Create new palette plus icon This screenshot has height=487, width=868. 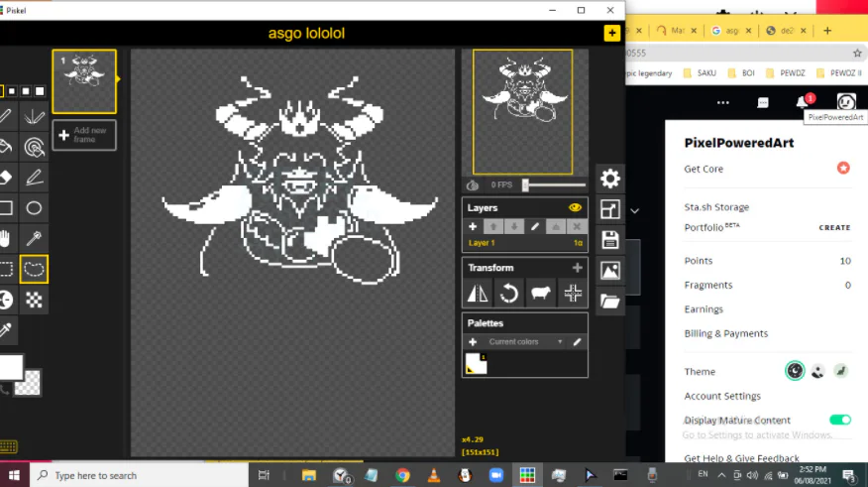click(x=473, y=342)
